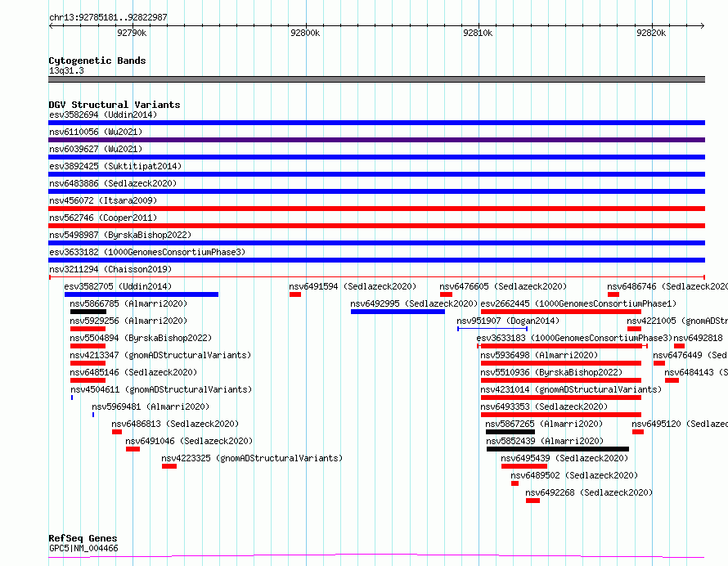Click the GPC5|NM_004466 RefSeq gene label

click(x=83, y=548)
